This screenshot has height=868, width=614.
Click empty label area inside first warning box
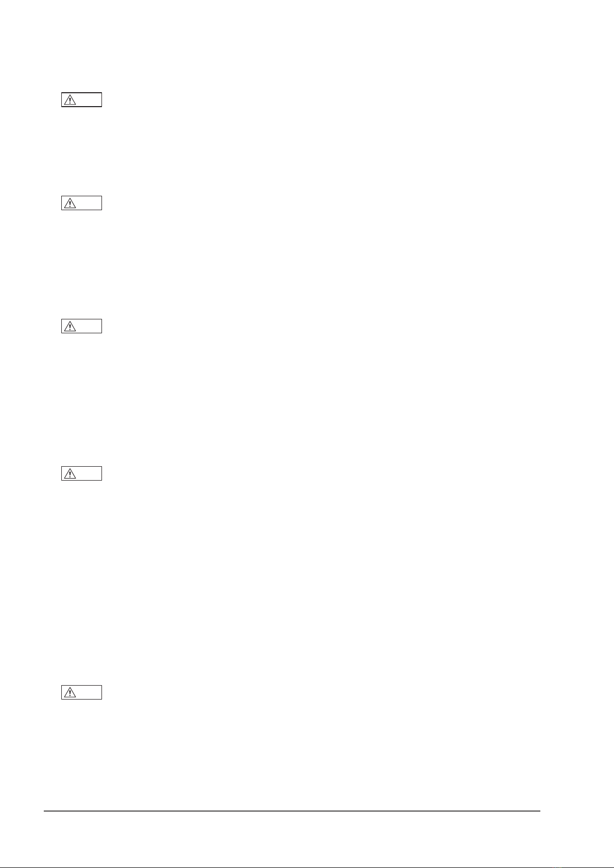coord(88,100)
